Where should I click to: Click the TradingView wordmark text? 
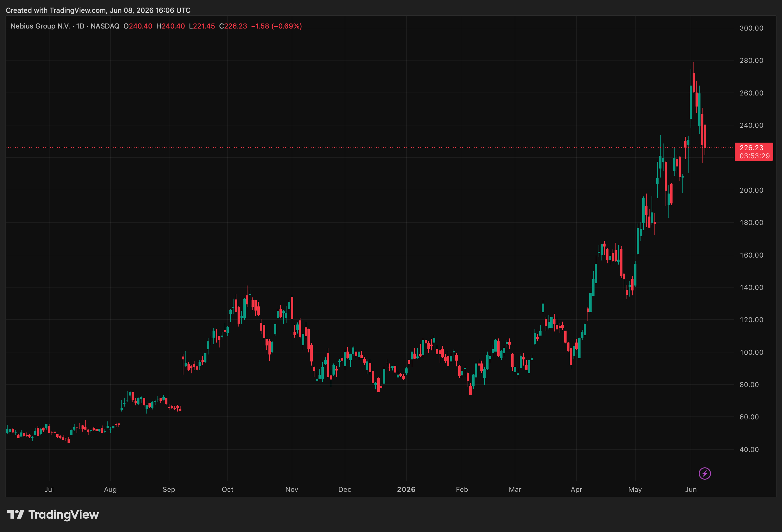[63, 515]
